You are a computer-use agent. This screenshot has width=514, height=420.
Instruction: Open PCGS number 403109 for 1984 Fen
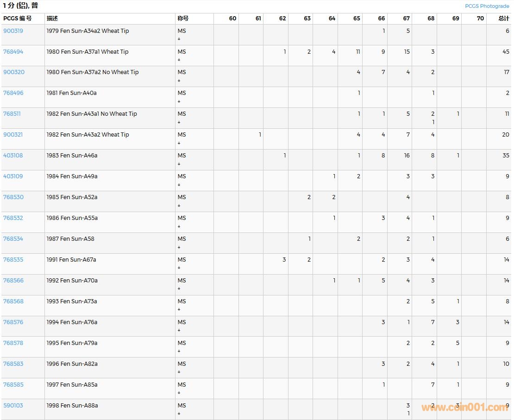click(13, 176)
